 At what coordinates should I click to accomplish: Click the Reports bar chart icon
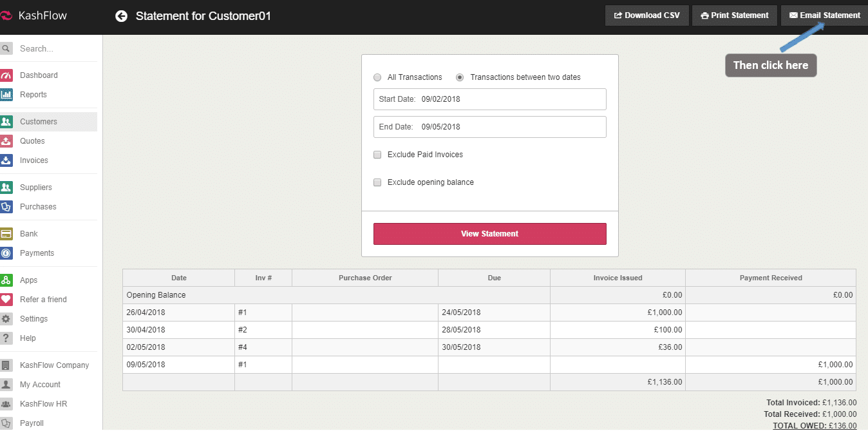(x=6, y=95)
